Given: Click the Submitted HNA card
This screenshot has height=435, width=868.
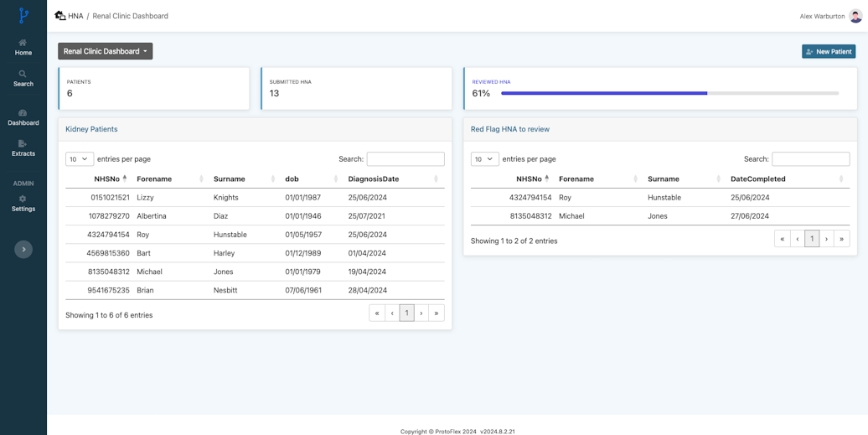Looking at the screenshot, I should pyautogui.click(x=357, y=89).
